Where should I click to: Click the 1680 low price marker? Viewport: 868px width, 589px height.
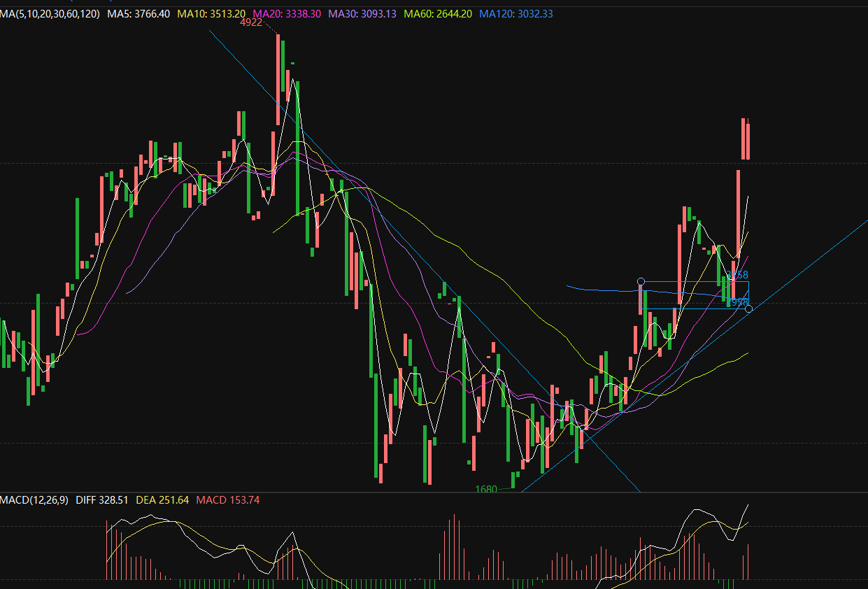[x=486, y=489]
